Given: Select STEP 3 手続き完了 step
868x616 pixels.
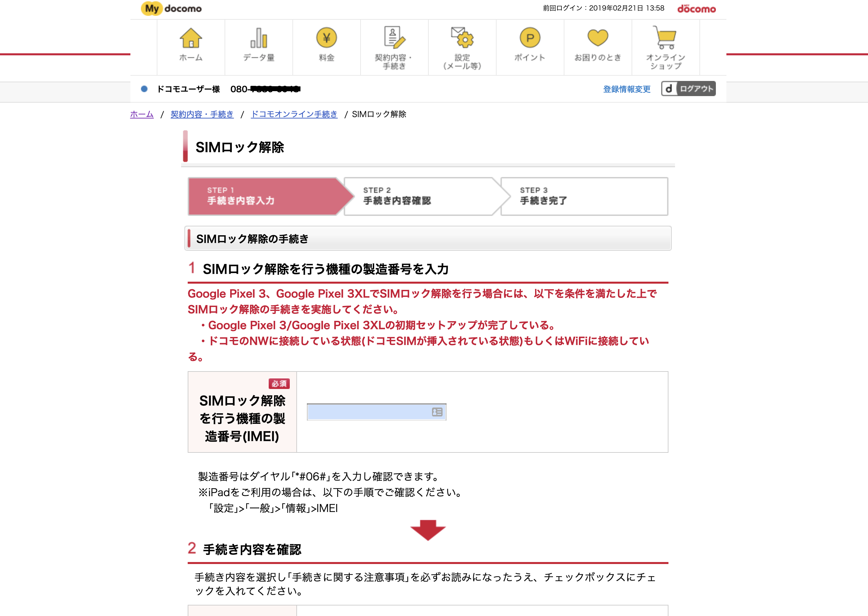Looking at the screenshot, I should tap(584, 196).
